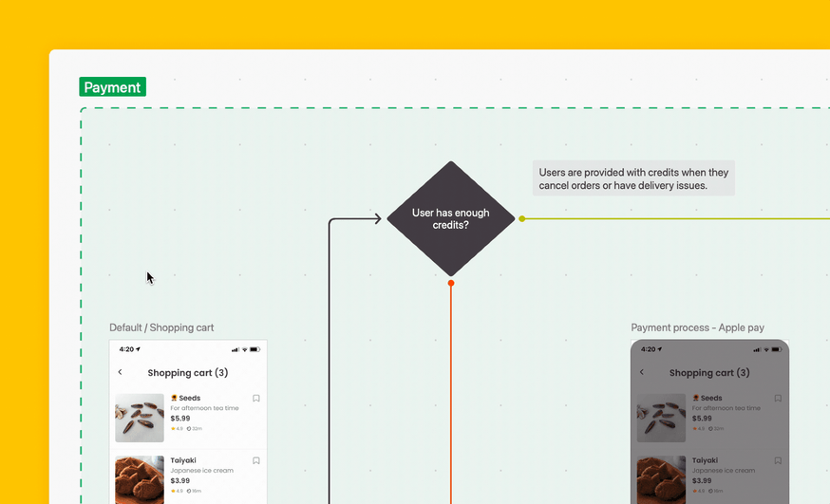The width and height of the screenshot is (830, 504).
Task: Click 'Shopping cart (3)' heading in the Default frame
Action: pyautogui.click(x=188, y=373)
